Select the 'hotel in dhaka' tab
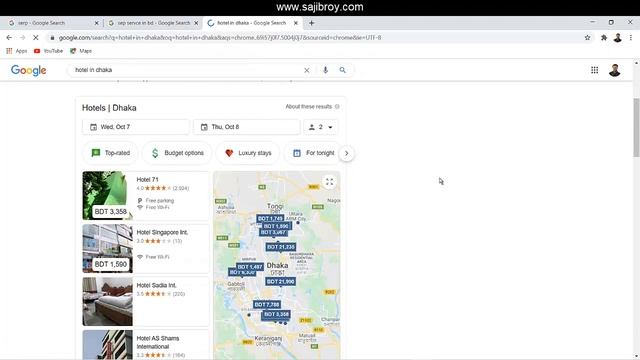 pos(252,23)
